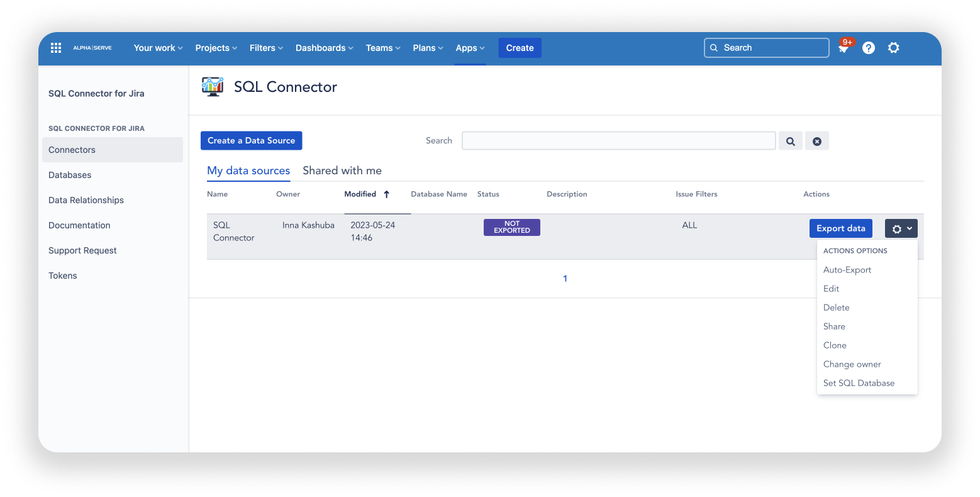This screenshot has width=980, height=497.
Task: Click the clear search X icon
Action: tap(817, 140)
